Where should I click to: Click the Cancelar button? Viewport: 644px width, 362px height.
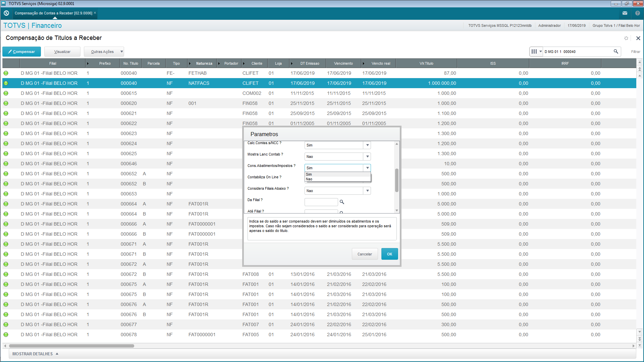point(365,254)
